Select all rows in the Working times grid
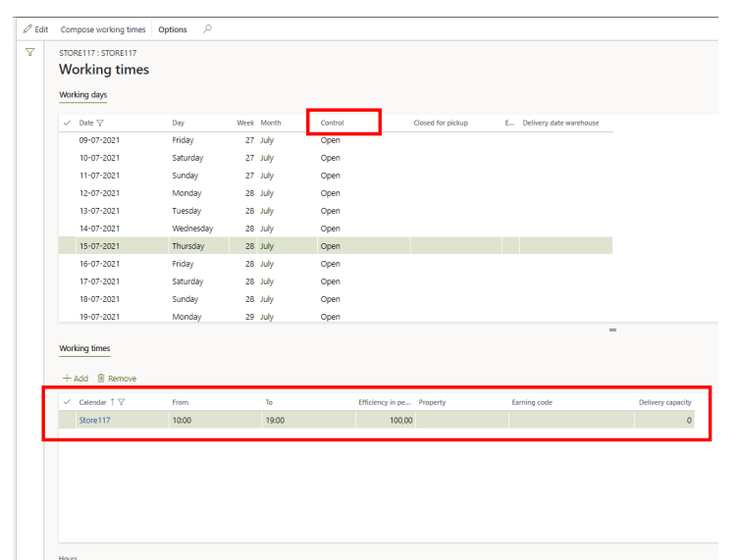Viewport: 740px width, 560px height. tap(67, 403)
